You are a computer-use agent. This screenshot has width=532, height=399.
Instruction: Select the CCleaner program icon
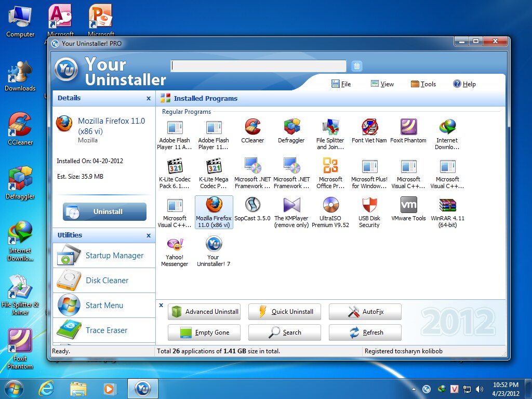coord(252,127)
